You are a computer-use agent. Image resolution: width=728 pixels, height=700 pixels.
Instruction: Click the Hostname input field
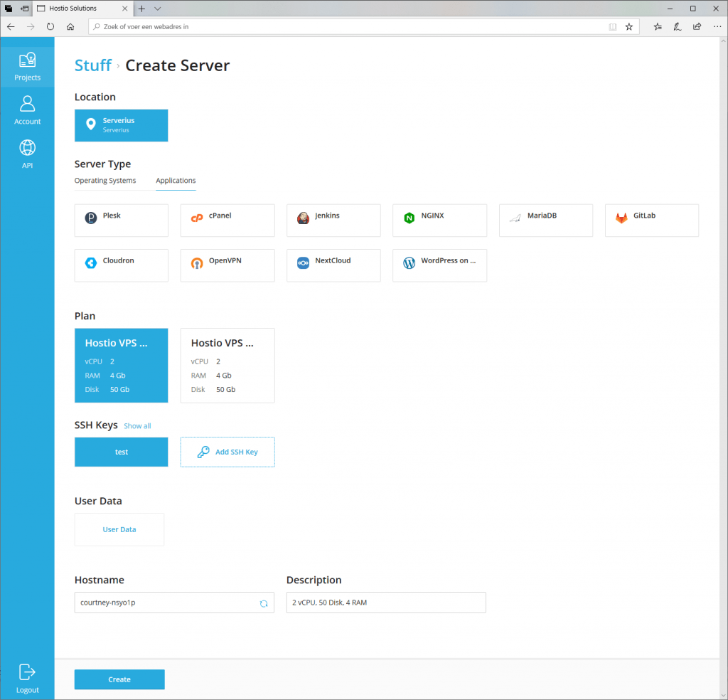[x=174, y=603]
